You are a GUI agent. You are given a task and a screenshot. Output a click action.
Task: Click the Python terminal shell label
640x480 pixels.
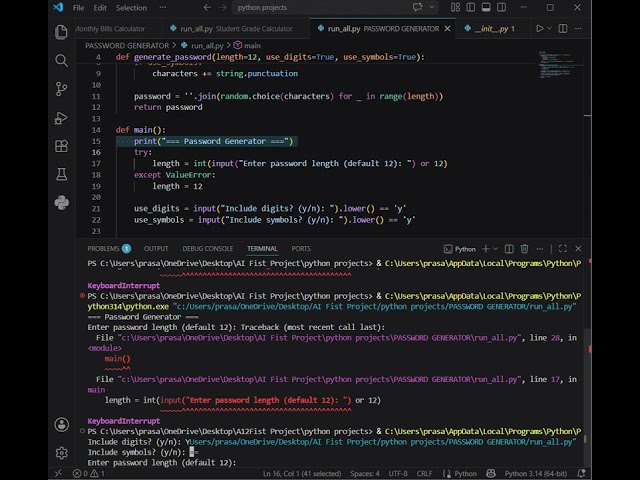point(460,249)
